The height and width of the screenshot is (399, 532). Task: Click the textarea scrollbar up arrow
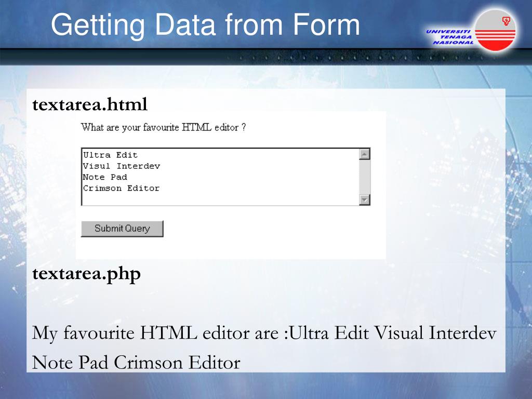[x=364, y=154]
